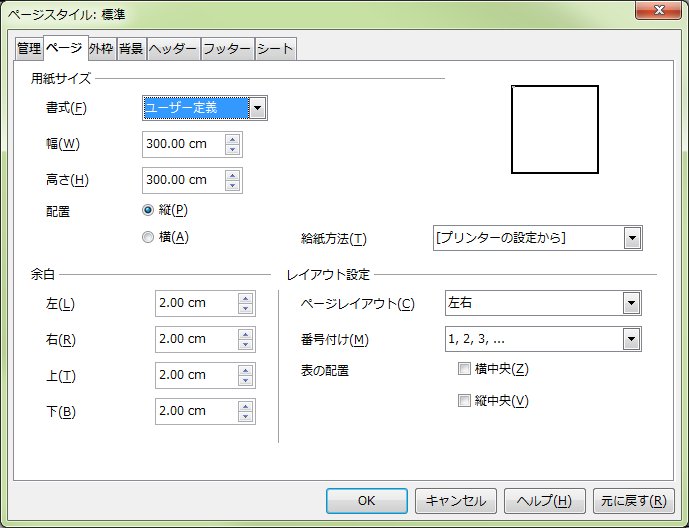Image resolution: width=689 pixels, height=528 pixels.
Task: Click the OK button
Action: [x=366, y=501]
